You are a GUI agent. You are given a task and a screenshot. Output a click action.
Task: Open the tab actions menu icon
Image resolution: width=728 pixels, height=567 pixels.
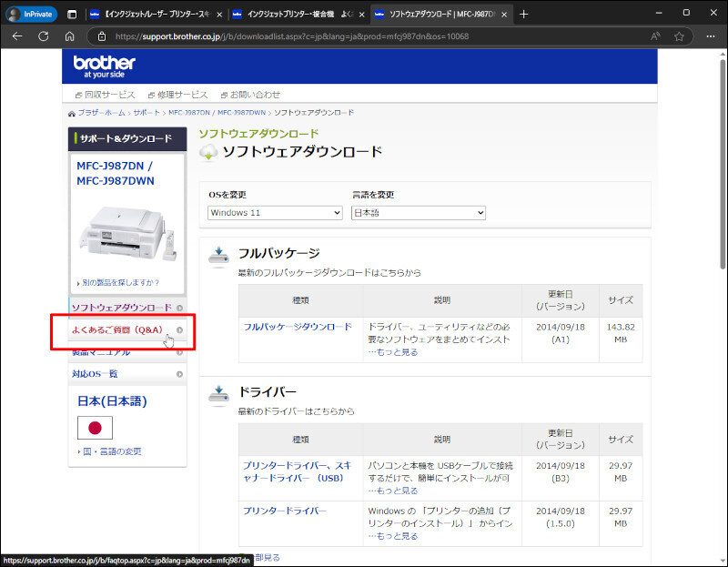pos(72,14)
